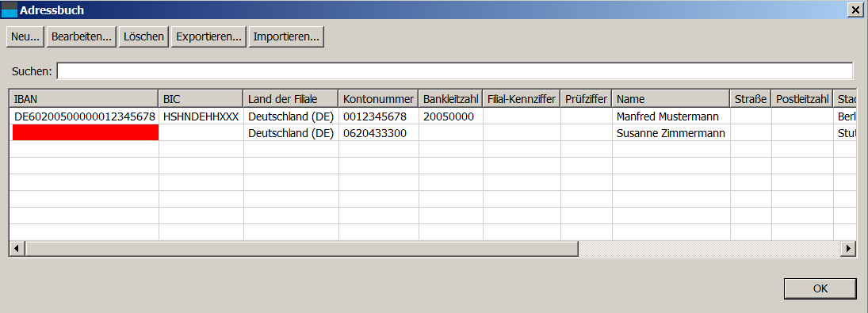This screenshot has width=868, height=313.
Task: Open the Bearbeiten... dialog
Action: point(82,37)
